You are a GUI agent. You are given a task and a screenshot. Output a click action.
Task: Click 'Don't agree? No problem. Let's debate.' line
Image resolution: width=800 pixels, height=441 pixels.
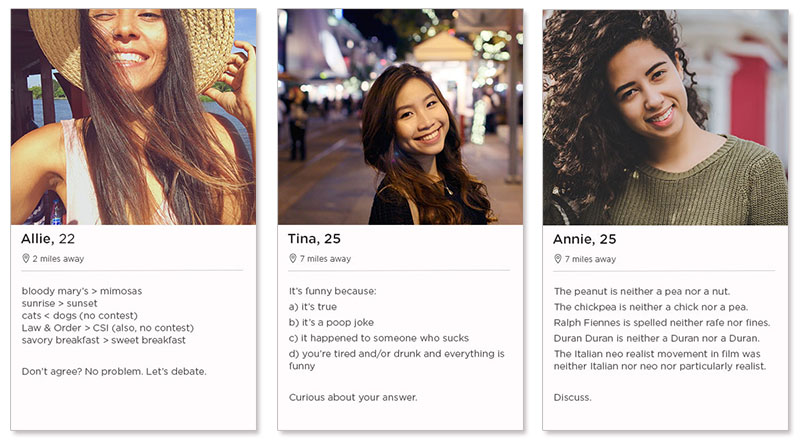[113, 371]
